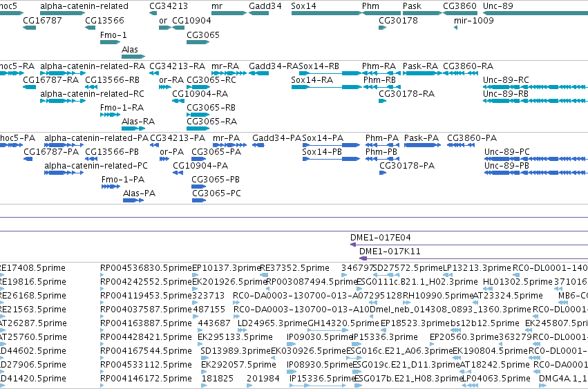Image resolution: width=588 pixels, height=389 pixels.
Task: Select the Unc-89 gene feature
Action: pos(535,13)
